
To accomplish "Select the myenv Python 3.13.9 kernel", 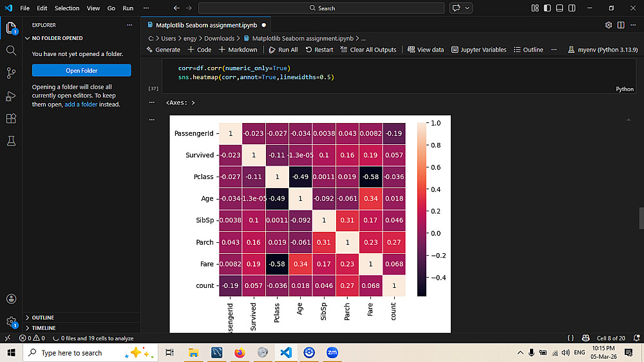I will (x=603, y=50).
